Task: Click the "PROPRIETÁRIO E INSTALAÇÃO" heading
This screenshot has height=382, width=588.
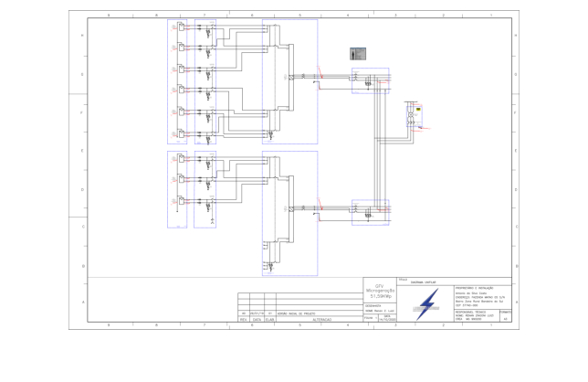Action: (475, 288)
